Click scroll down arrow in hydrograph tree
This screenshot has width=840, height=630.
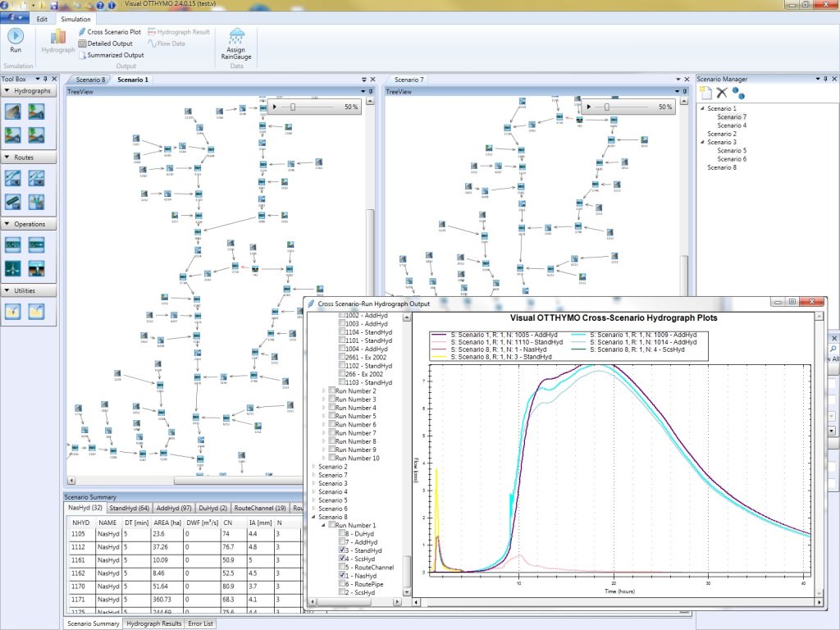(407, 591)
